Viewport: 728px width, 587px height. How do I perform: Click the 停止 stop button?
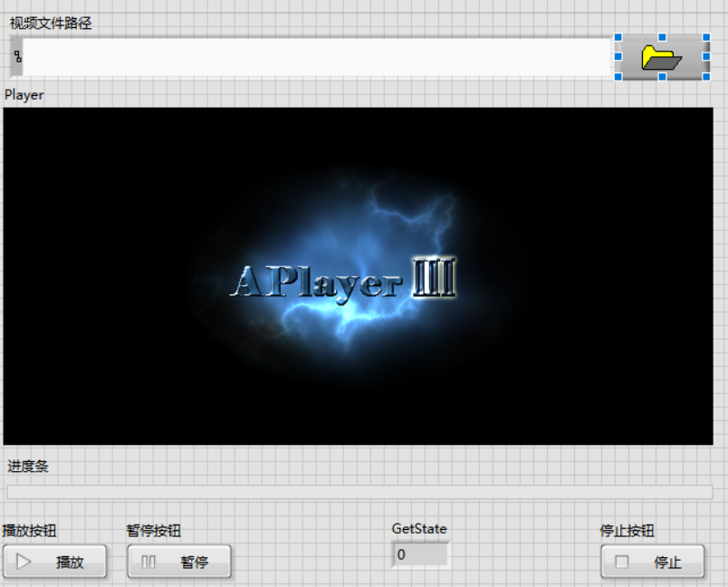click(x=653, y=562)
